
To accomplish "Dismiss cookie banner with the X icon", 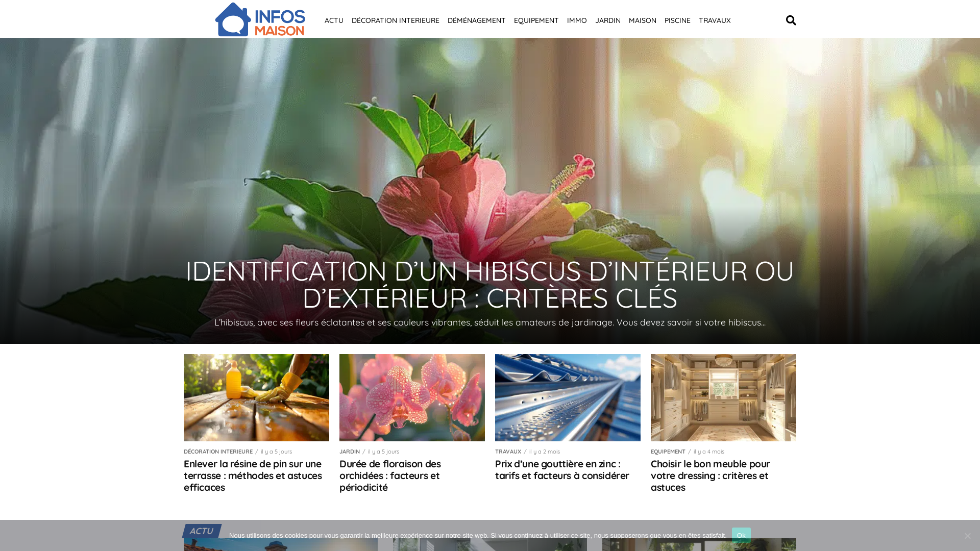I will click(967, 536).
